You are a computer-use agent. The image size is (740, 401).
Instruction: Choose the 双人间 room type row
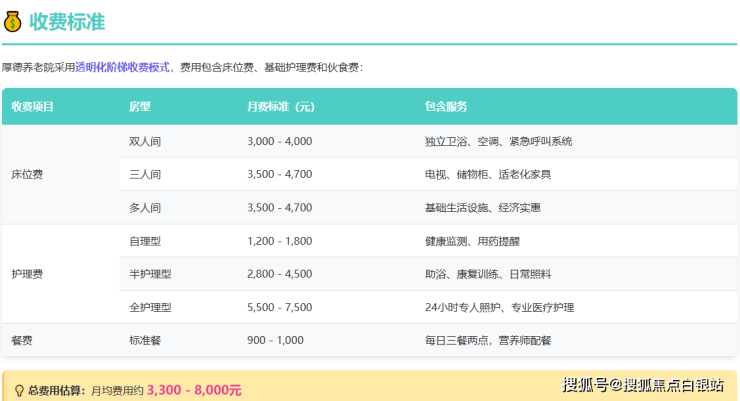[145, 141]
